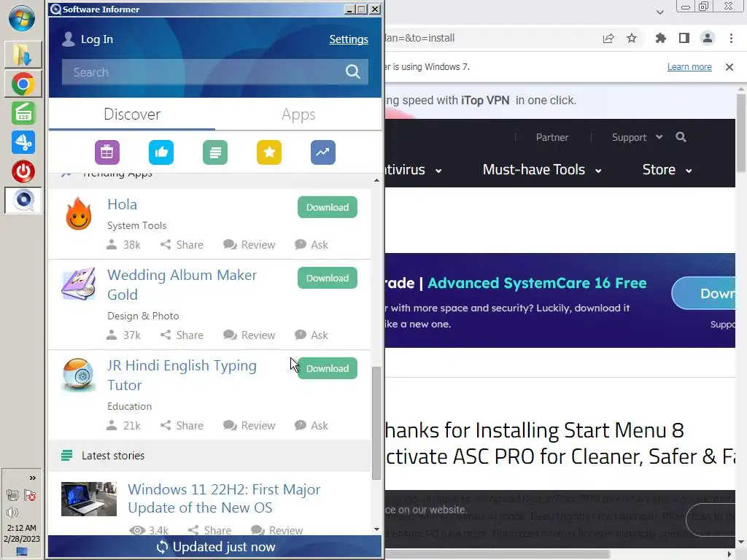Click Ask under Wedding Album Maker Gold

pyautogui.click(x=311, y=335)
